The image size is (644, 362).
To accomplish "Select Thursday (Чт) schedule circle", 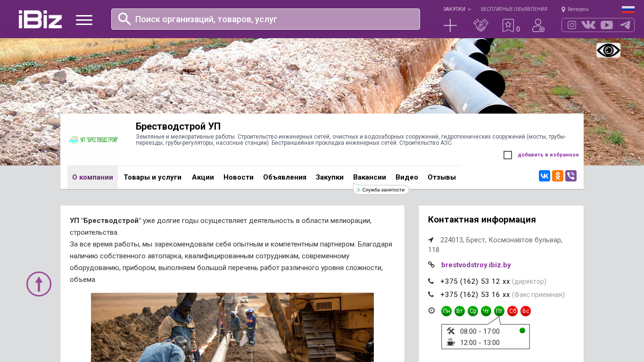I will (x=486, y=311).
